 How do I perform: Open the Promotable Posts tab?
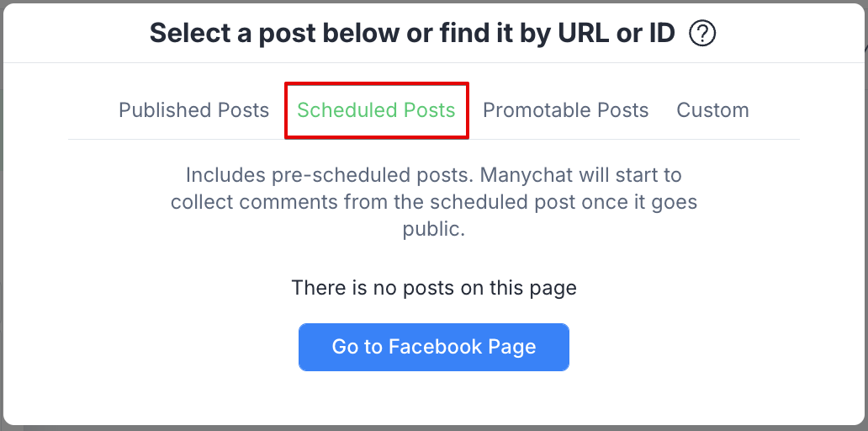click(x=566, y=109)
